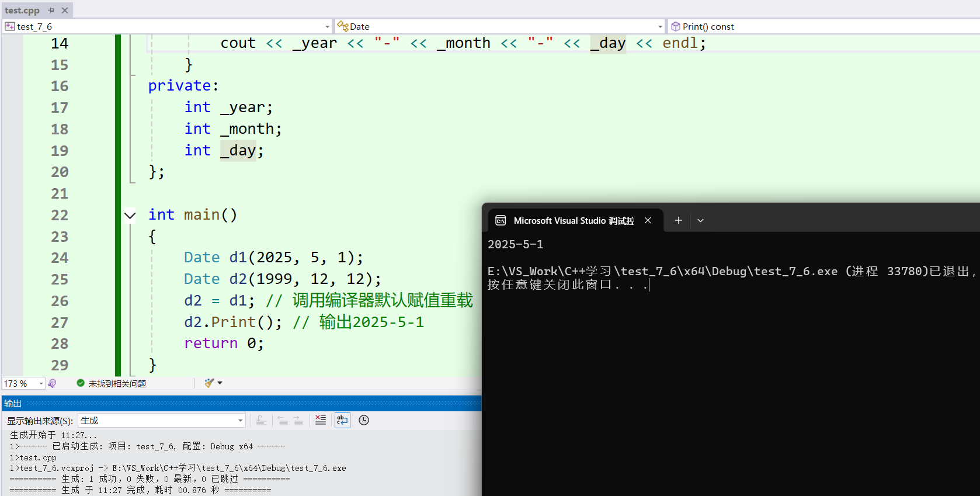Screen dimensions: 980x496
Task: Click the C++ project icon beside test_7_6
Action: [10, 26]
